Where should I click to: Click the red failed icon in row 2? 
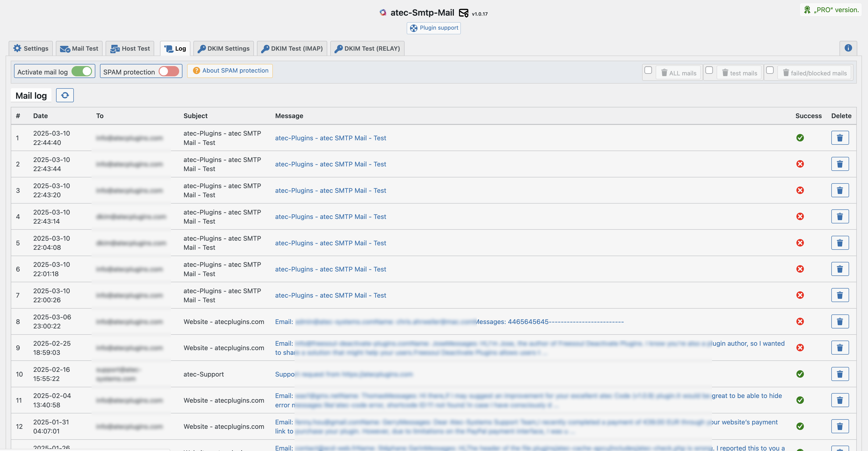coord(800,164)
